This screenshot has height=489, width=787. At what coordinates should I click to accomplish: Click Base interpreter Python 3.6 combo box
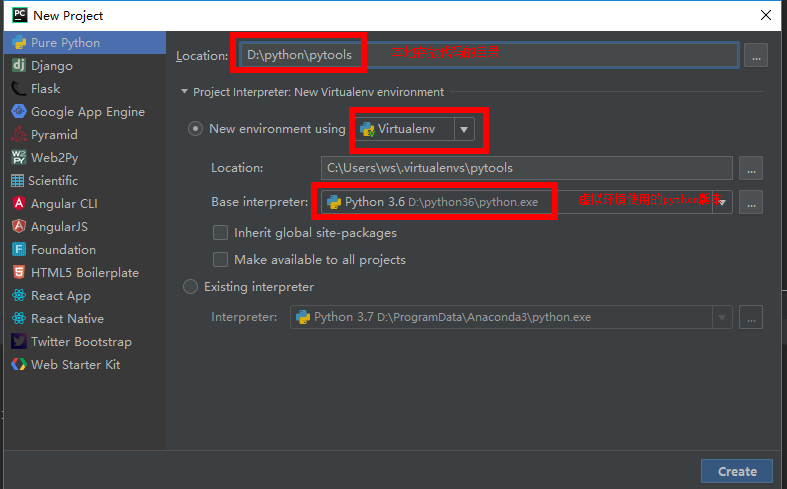click(527, 202)
